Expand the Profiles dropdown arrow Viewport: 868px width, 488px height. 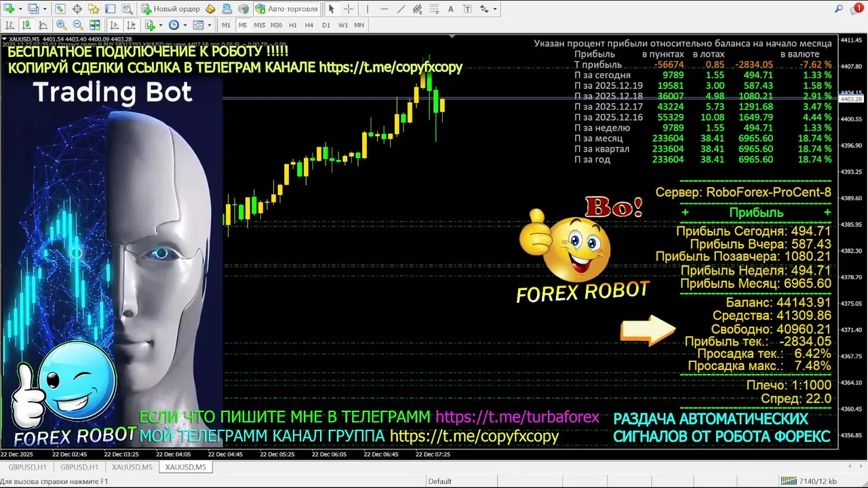pyautogui.click(x=45, y=9)
